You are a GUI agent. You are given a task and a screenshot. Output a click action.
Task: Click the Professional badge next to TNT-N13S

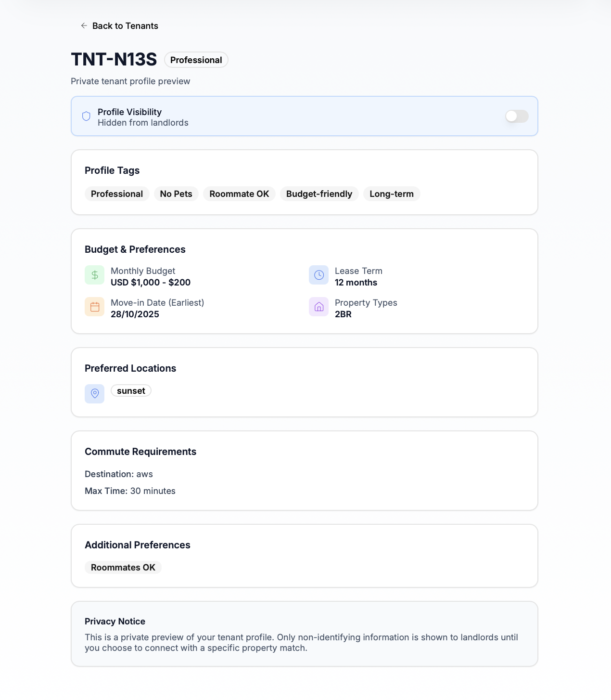coord(196,60)
